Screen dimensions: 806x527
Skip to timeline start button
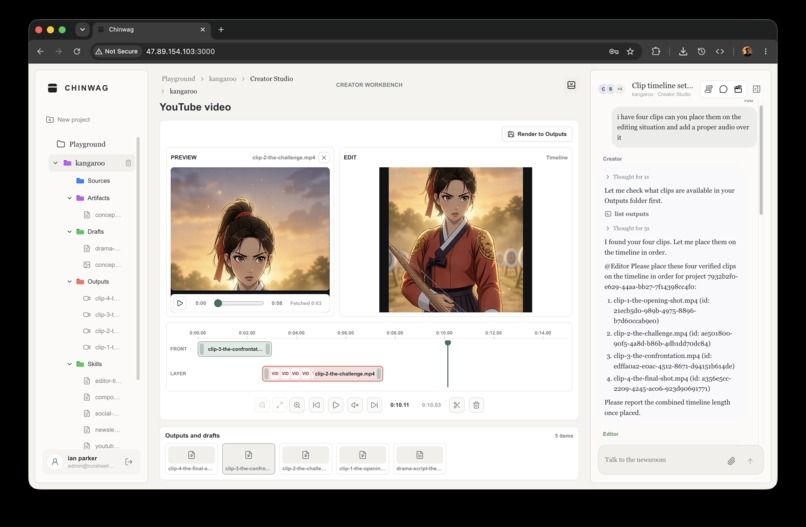point(316,405)
